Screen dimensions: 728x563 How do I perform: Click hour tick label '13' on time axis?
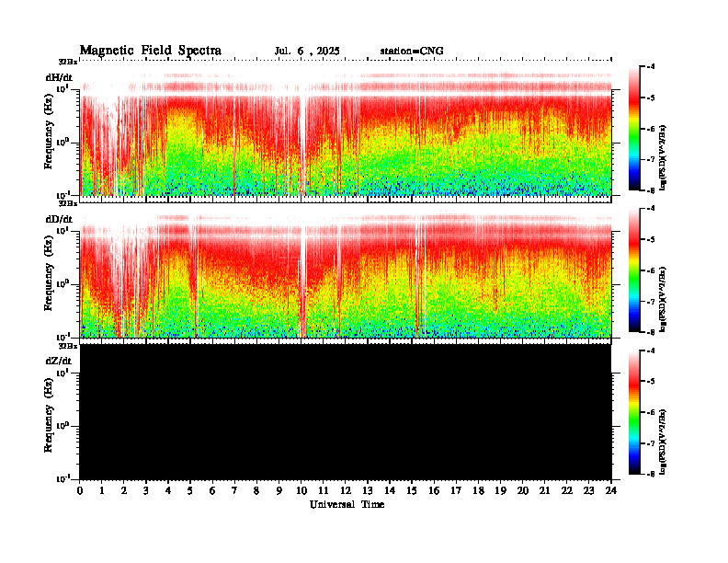[x=368, y=490]
